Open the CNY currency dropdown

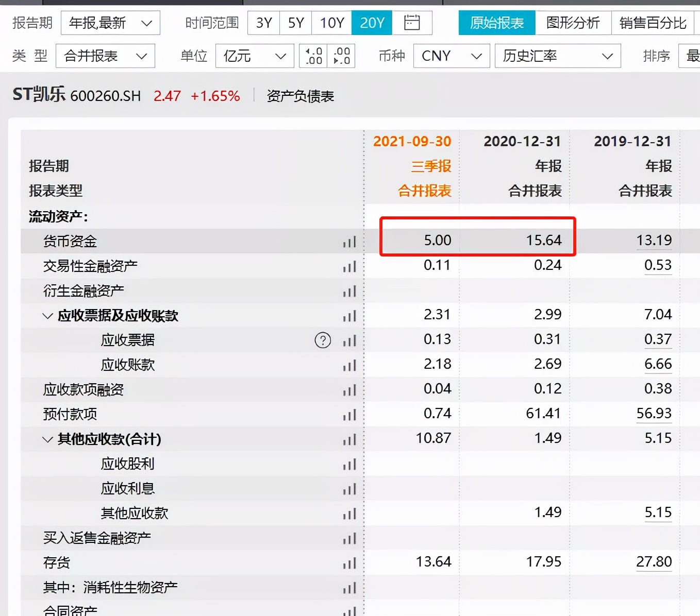451,56
